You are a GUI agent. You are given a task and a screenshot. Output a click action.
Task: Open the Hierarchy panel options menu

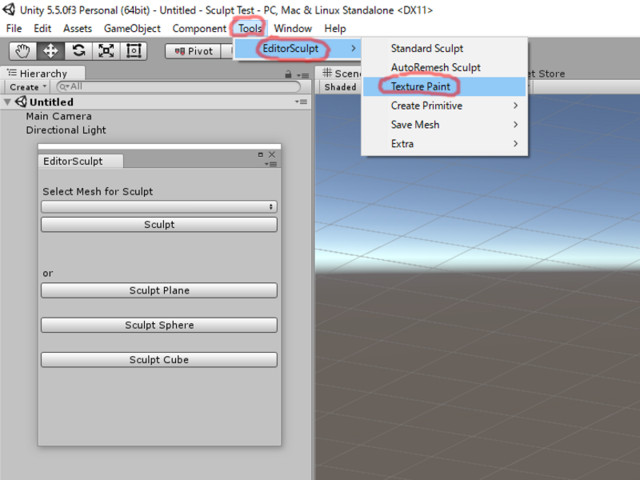pos(303,75)
